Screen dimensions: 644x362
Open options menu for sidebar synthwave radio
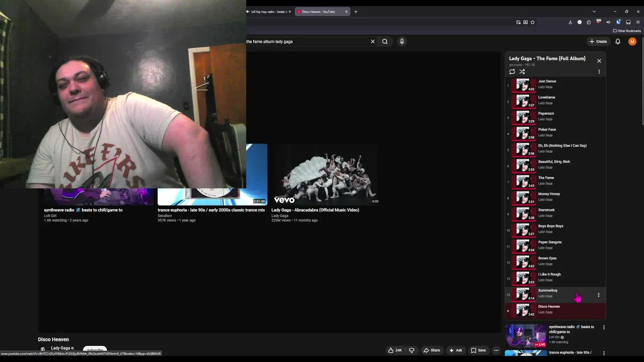point(604,327)
